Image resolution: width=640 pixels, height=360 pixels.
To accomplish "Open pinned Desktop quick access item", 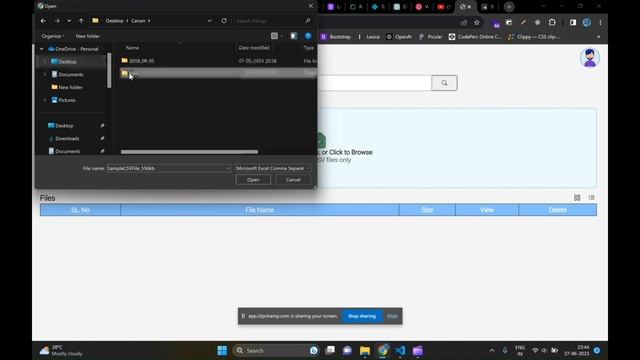I will [x=64, y=126].
